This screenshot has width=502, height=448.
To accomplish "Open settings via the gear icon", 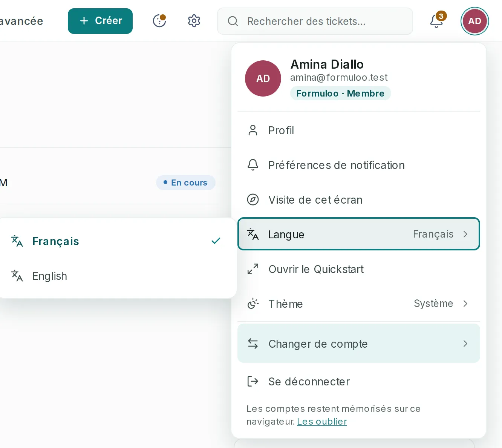I will coord(194,21).
